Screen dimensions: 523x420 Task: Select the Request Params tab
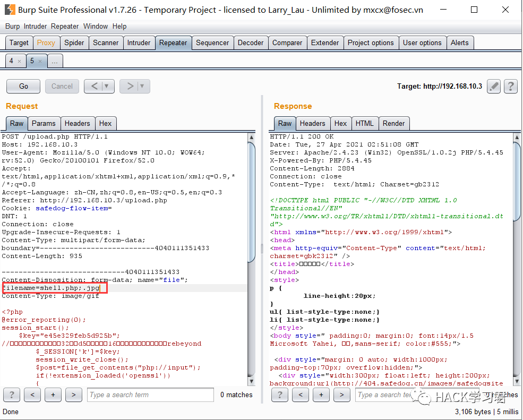tap(44, 123)
